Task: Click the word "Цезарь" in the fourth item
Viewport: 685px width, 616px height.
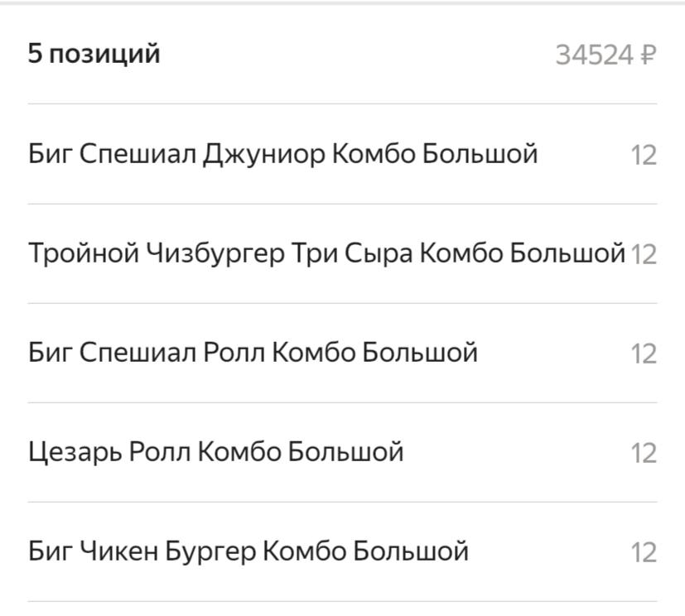Action: pyautogui.click(x=75, y=452)
